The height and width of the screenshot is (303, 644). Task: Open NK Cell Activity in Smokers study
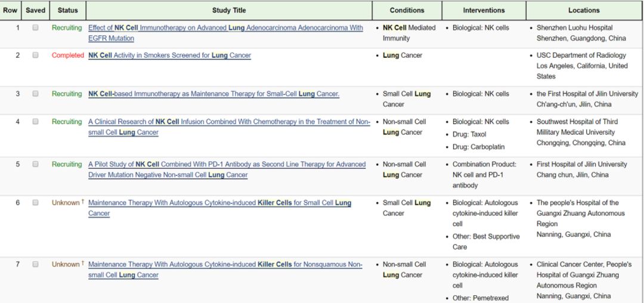point(169,55)
